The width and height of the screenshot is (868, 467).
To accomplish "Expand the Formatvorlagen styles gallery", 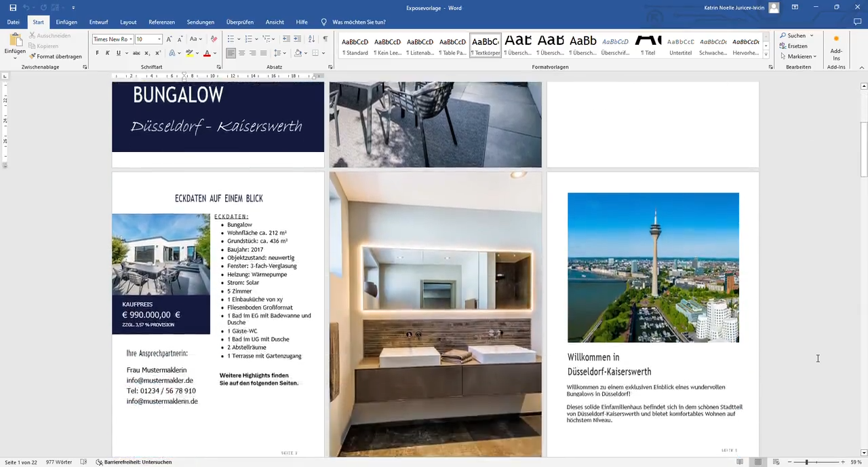I will 766,55.
